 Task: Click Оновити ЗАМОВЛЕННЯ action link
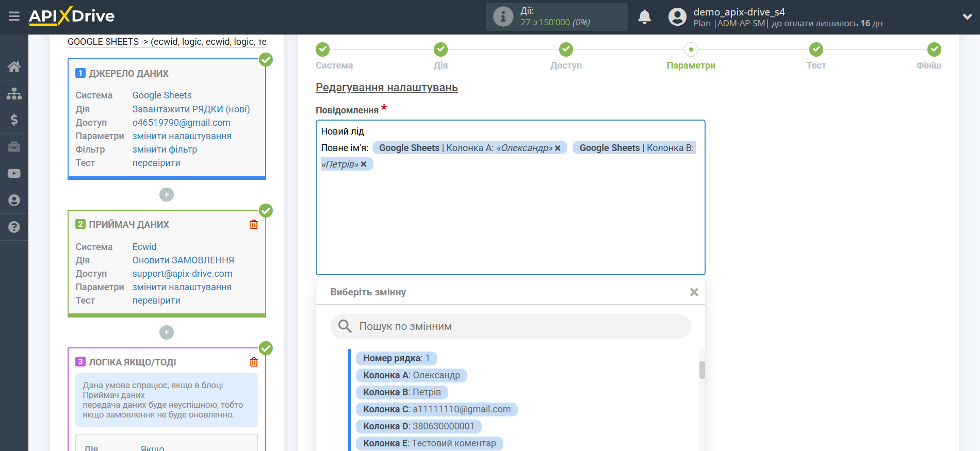click(183, 260)
